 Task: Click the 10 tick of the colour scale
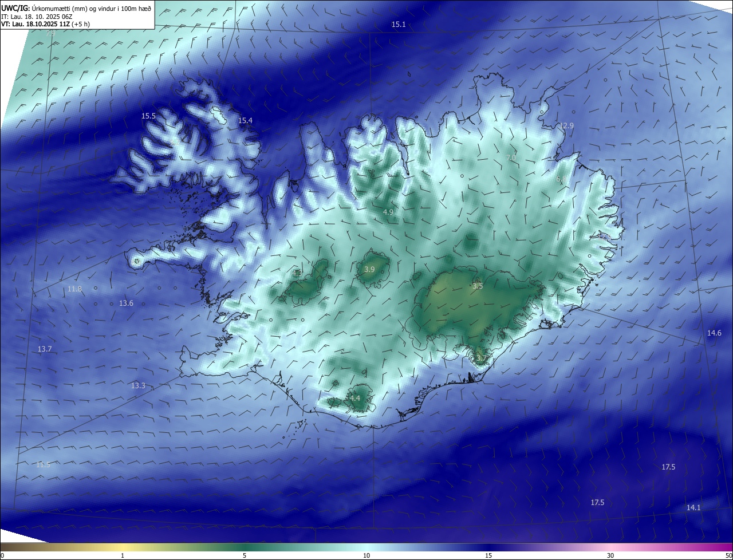(x=366, y=555)
